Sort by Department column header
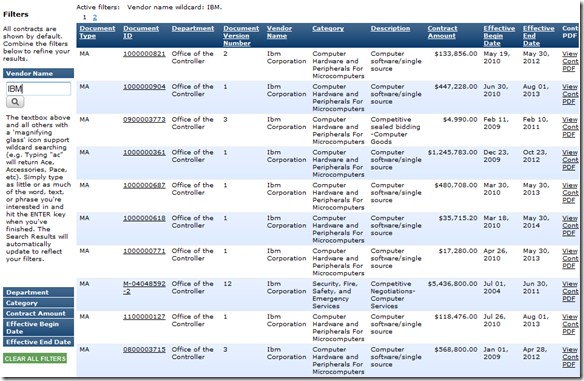Screen dimensions: 584x381 [x=193, y=28]
